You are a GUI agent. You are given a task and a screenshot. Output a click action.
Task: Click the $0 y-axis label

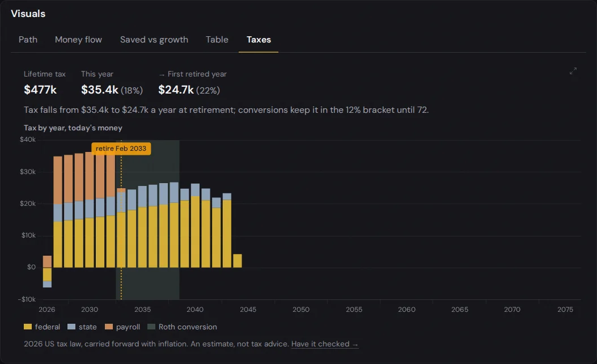click(x=31, y=267)
